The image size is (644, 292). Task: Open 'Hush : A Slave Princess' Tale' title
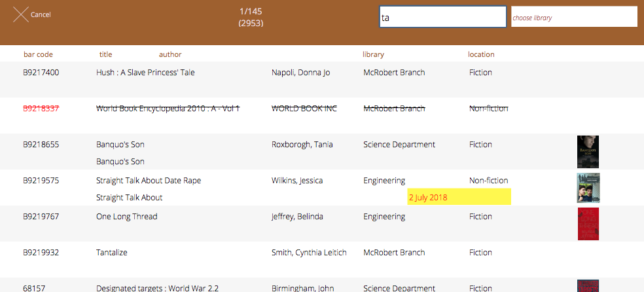tap(145, 73)
